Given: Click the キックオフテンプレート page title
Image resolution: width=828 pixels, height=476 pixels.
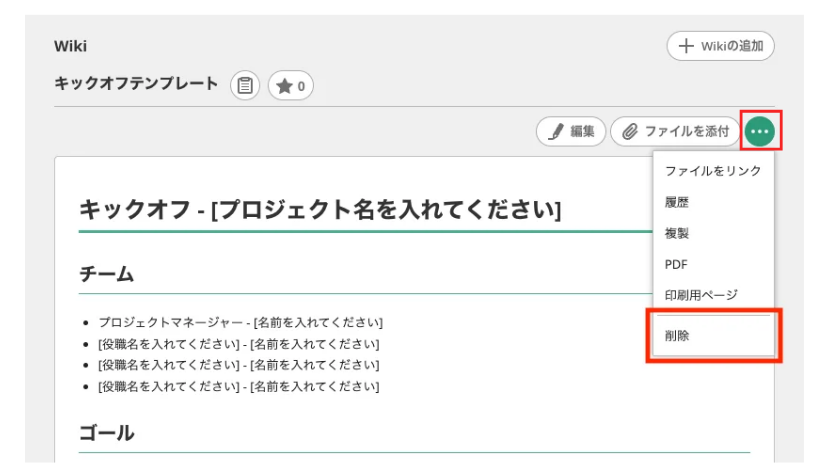Looking at the screenshot, I should pos(136,83).
